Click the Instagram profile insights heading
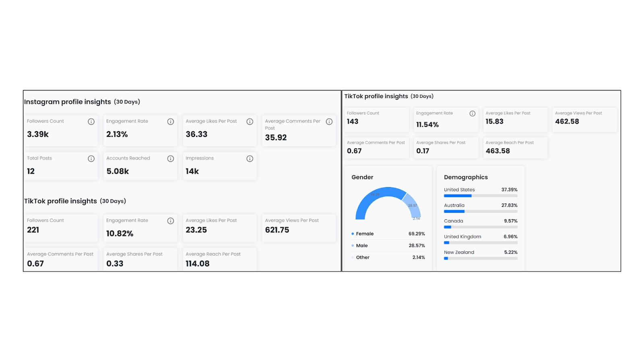644x362 pixels. click(67, 102)
